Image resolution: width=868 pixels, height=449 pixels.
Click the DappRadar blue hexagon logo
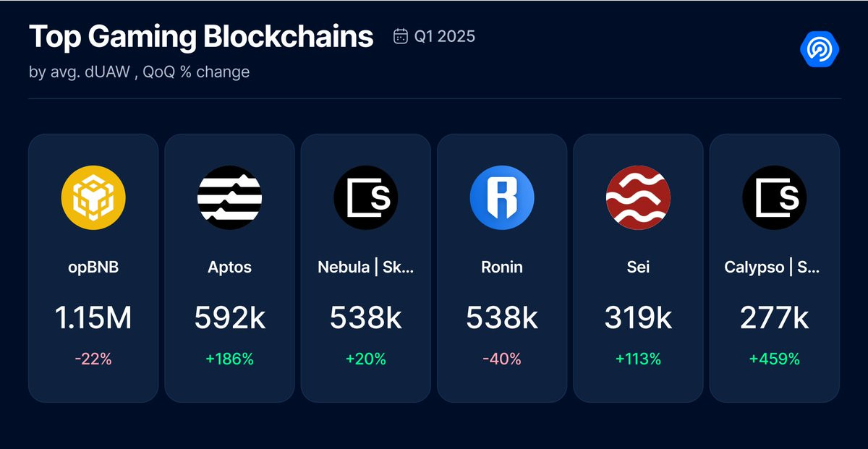coord(820,48)
